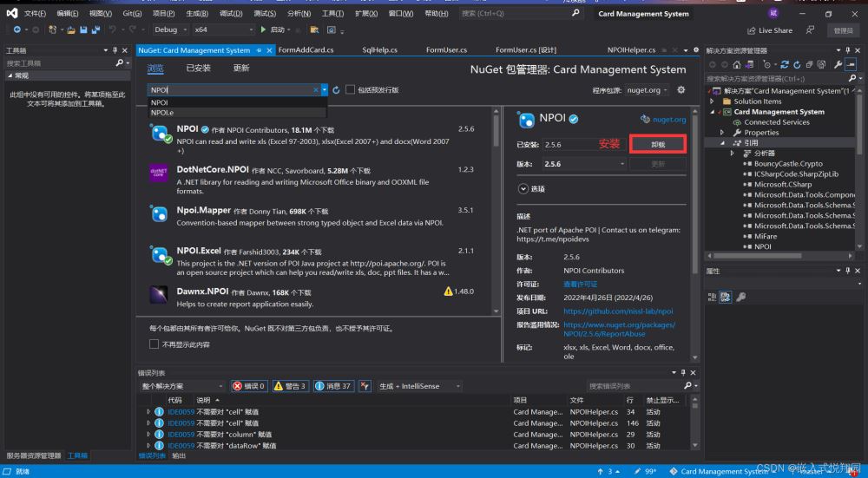
Task: Refresh NuGet package search results
Action: (336, 89)
